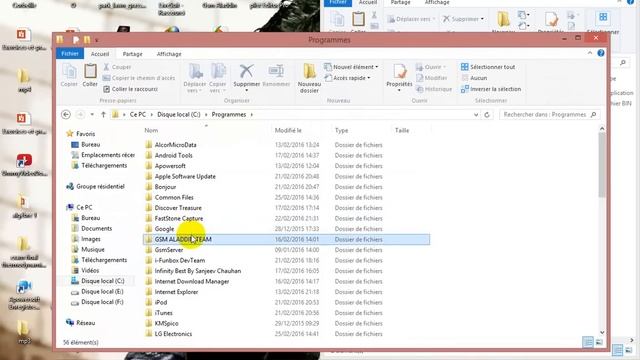
Task: Switch to the Accueil tab
Action: 100,54
